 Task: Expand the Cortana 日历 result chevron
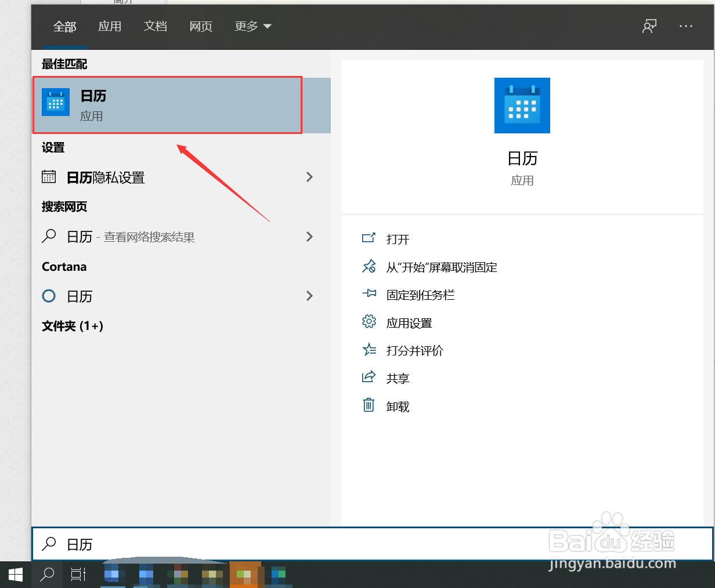pos(309,296)
